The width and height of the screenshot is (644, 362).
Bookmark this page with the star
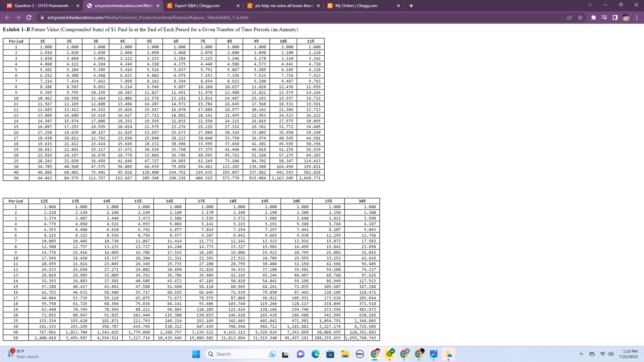pos(580,17)
